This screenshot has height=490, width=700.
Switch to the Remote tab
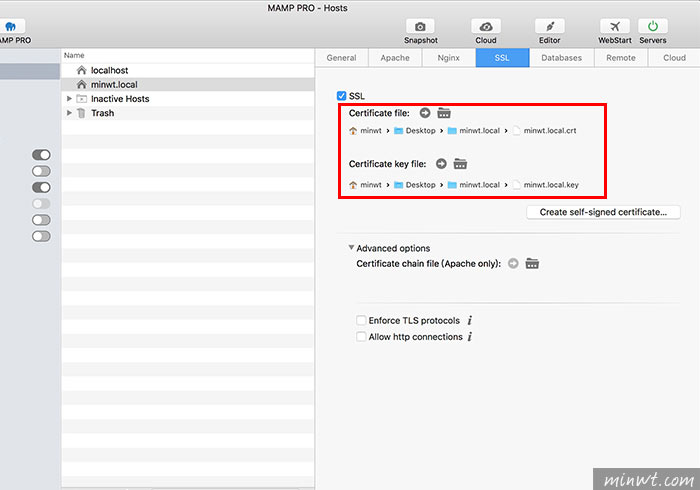point(621,58)
